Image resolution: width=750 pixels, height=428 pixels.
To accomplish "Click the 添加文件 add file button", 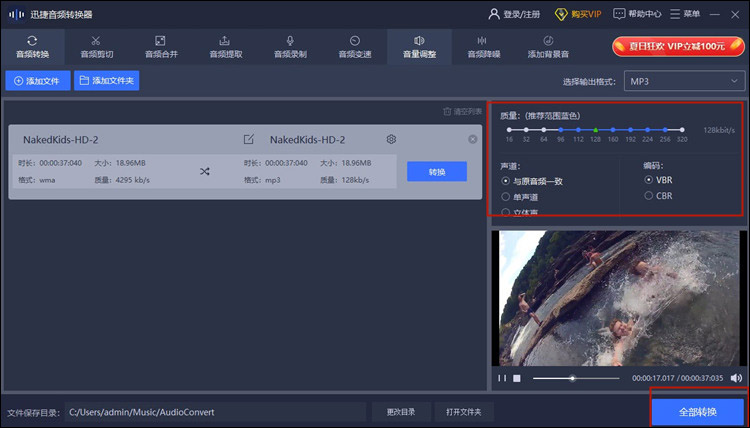I will [x=38, y=80].
